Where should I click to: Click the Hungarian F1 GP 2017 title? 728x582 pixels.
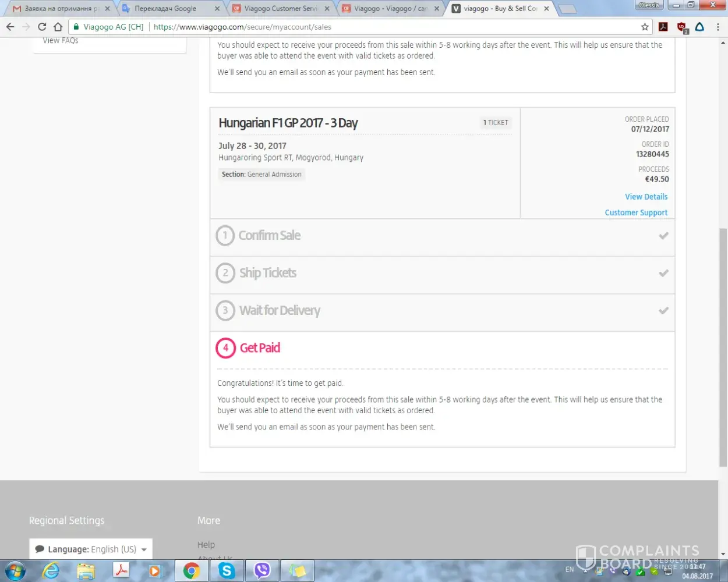click(x=288, y=123)
